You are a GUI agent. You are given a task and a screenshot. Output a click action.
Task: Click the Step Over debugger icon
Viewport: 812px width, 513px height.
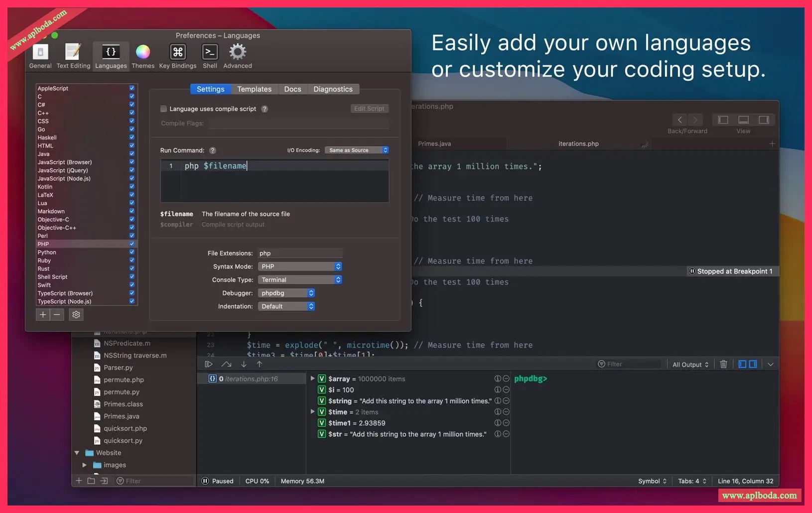click(x=226, y=364)
